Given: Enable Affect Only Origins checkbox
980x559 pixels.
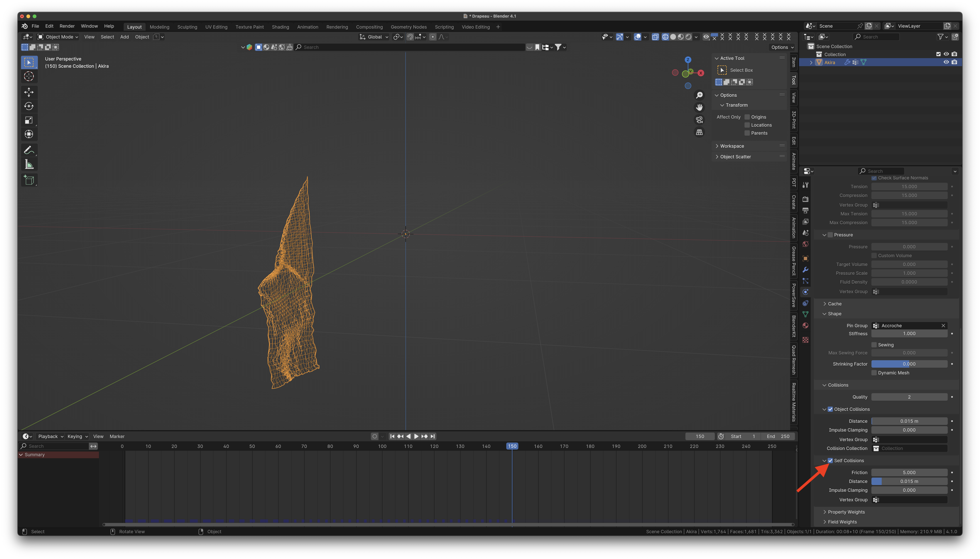Looking at the screenshot, I should [747, 117].
